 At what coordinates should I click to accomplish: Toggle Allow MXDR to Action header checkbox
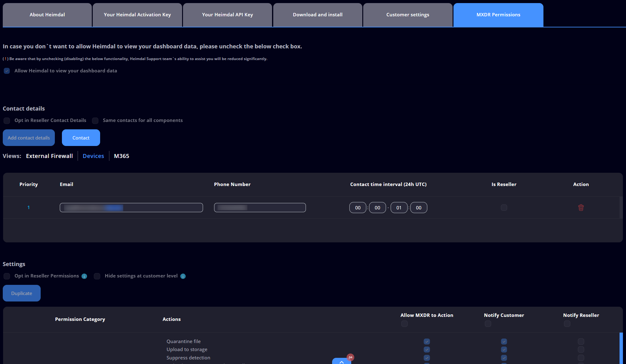click(404, 324)
